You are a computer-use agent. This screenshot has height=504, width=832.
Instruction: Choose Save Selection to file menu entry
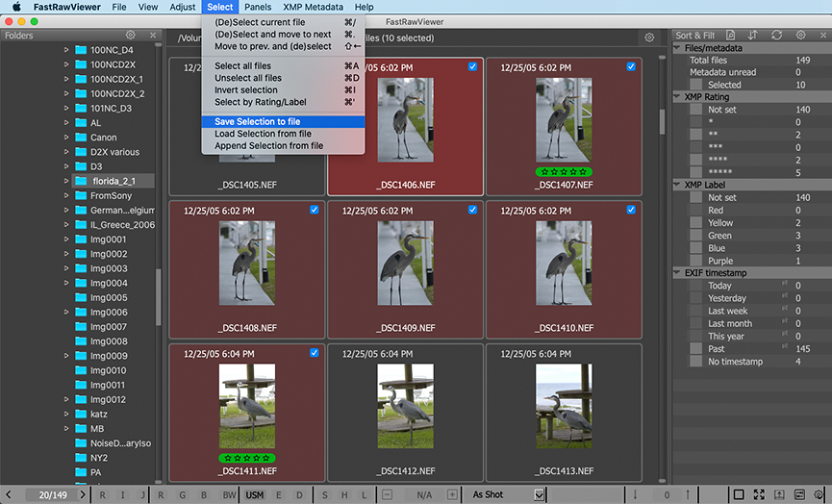tap(258, 121)
